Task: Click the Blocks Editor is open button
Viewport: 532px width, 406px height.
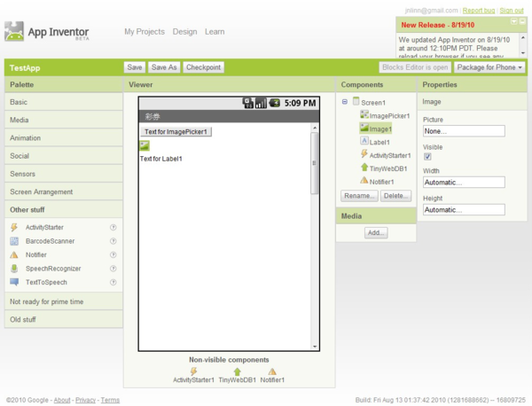Action: coord(415,67)
